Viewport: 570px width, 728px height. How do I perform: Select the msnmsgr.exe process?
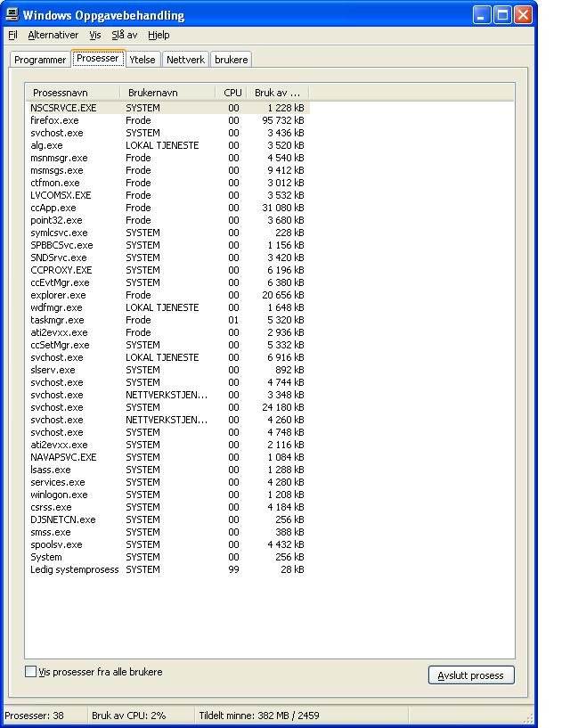click(x=167, y=158)
